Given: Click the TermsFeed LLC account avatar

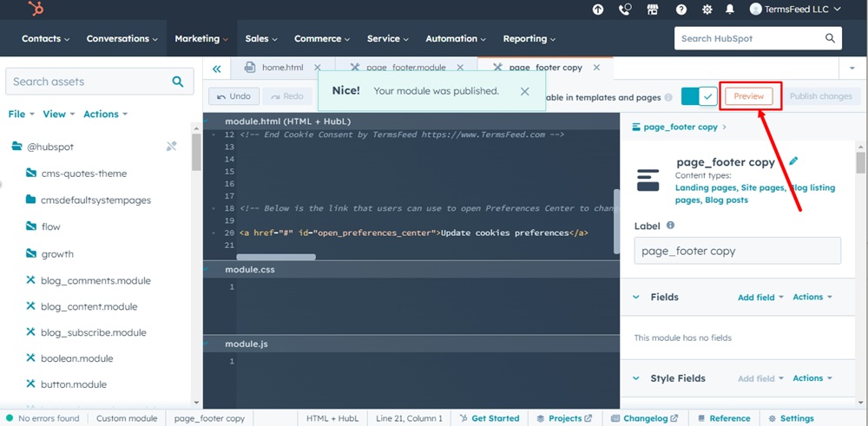Looking at the screenshot, I should 756,9.
